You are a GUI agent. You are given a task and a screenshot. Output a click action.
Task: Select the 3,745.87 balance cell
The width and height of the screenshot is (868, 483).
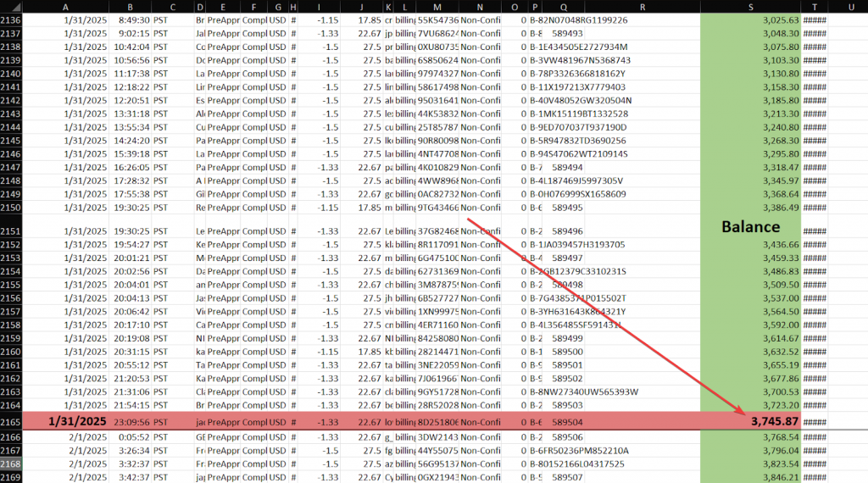(x=750, y=420)
